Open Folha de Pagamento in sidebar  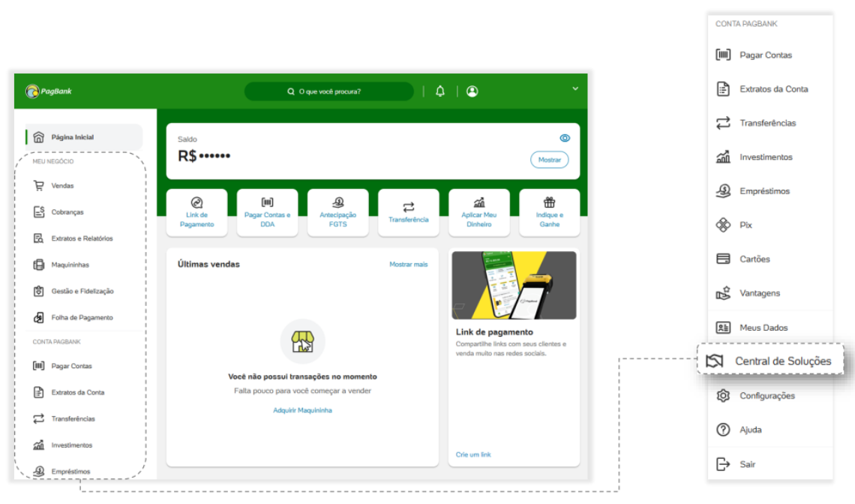(73, 317)
